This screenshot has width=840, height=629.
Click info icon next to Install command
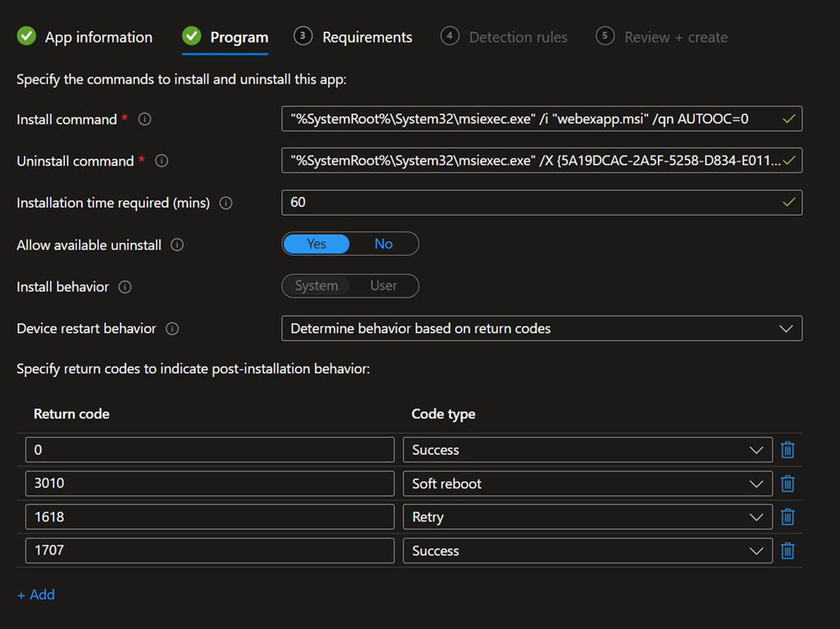tap(145, 120)
